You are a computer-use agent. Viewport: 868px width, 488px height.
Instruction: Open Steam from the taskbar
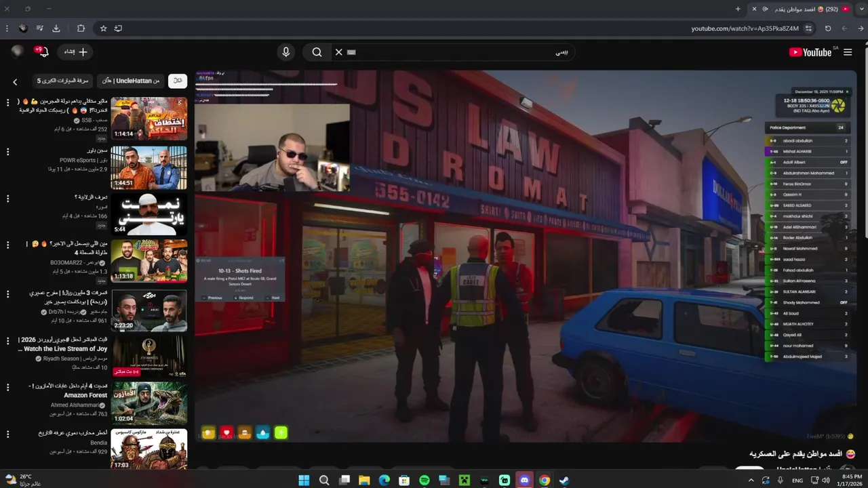tap(564, 480)
